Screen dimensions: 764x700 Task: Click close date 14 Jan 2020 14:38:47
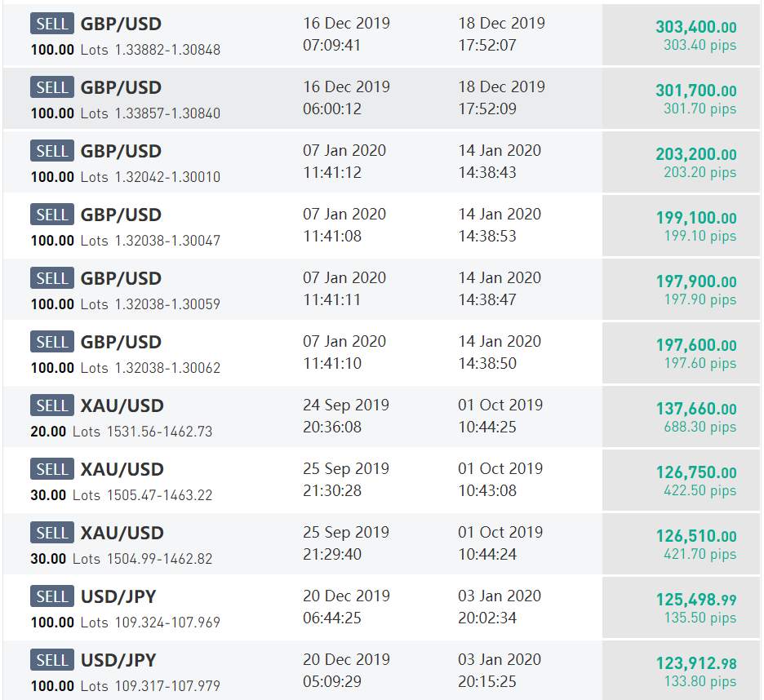pos(500,288)
